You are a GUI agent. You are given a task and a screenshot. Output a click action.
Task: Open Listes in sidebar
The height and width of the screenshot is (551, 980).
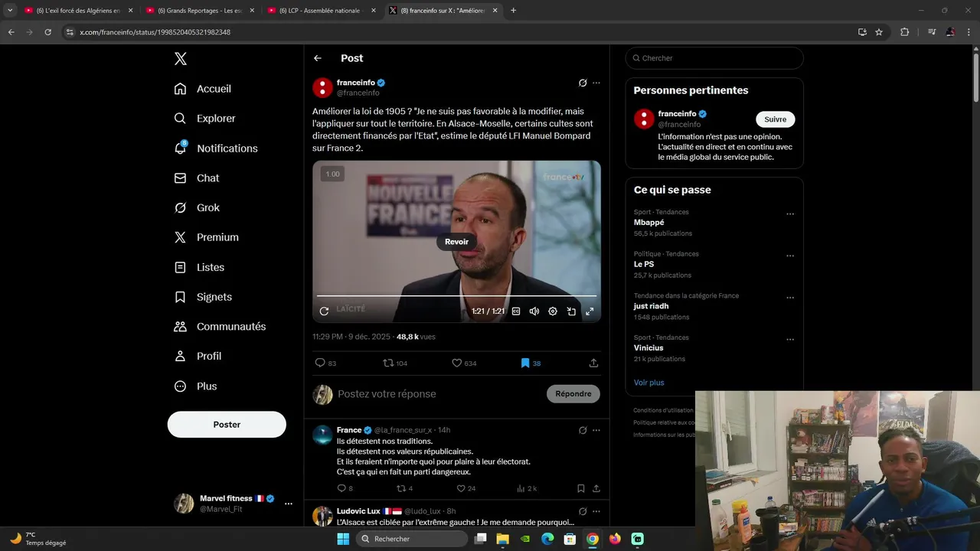(199, 267)
